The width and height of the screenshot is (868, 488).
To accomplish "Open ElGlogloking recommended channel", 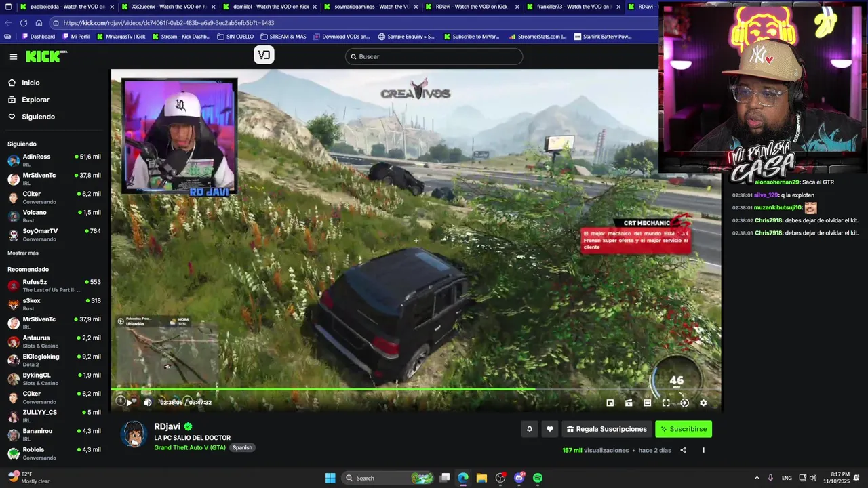I will (x=54, y=360).
